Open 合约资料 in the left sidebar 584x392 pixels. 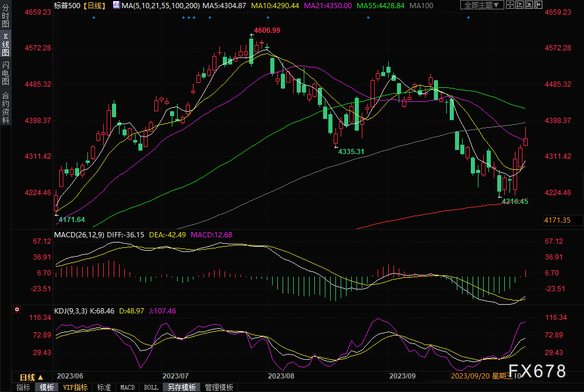coord(5,108)
